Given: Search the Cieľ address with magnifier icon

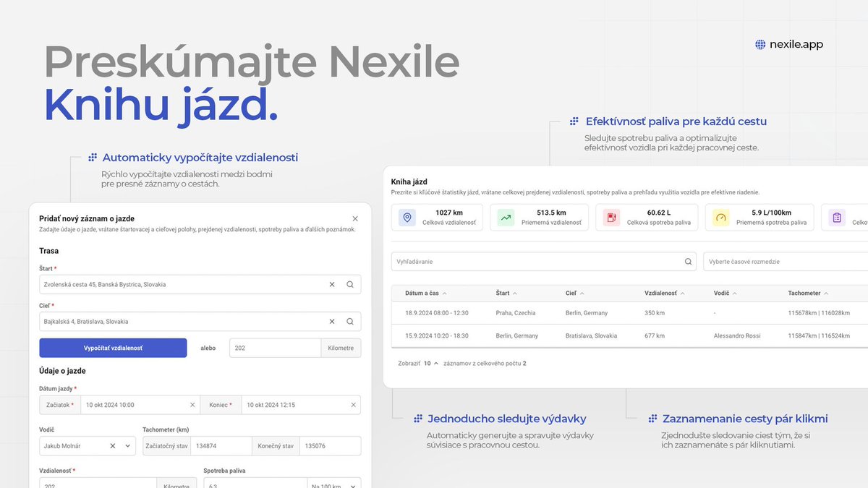Looking at the screenshot, I should coord(350,321).
